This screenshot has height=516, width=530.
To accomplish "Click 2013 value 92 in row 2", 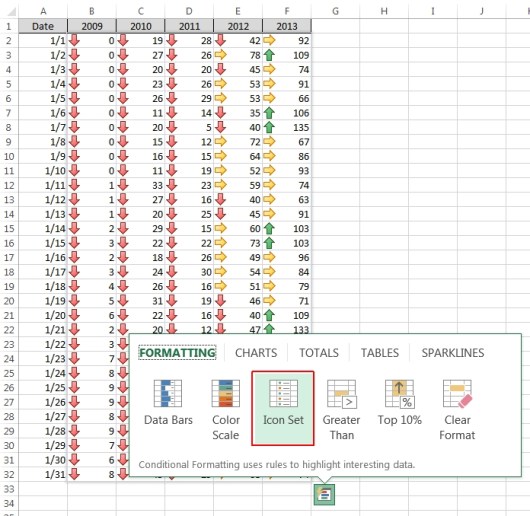I will [x=287, y=41].
